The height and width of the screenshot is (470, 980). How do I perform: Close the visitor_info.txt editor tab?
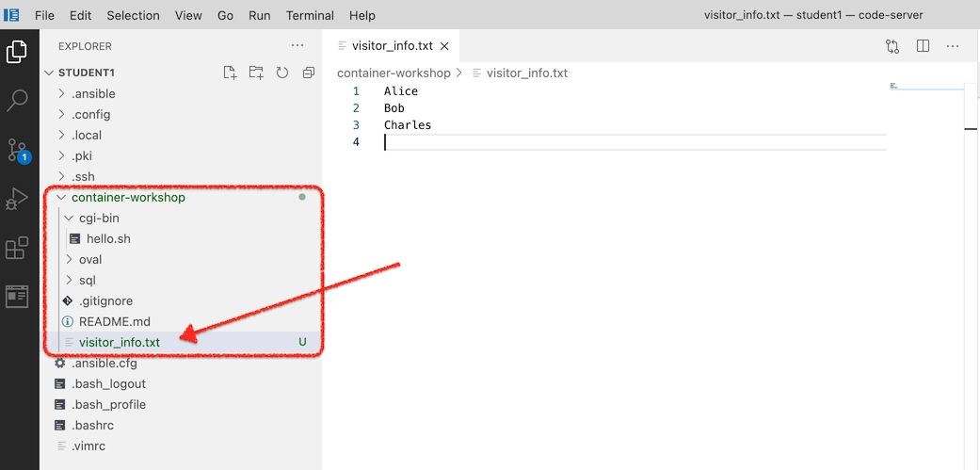click(444, 45)
